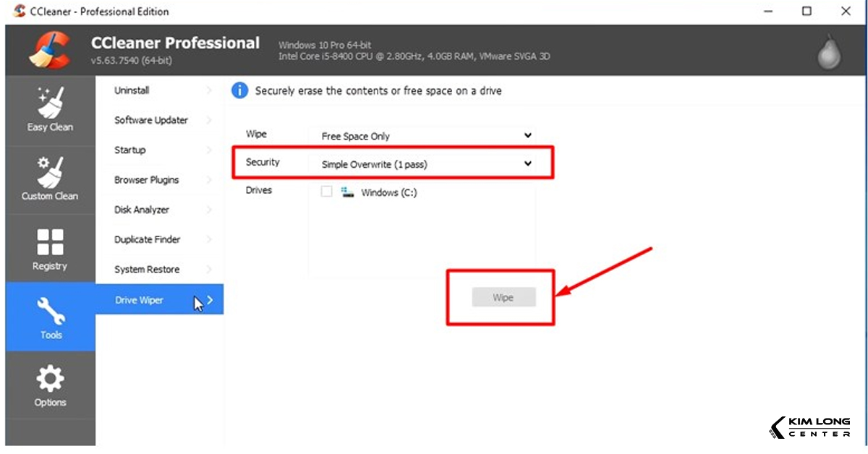Open the Disk Analyzer tool
This screenshot has width=868, height=454.
[x=142, y=210]
